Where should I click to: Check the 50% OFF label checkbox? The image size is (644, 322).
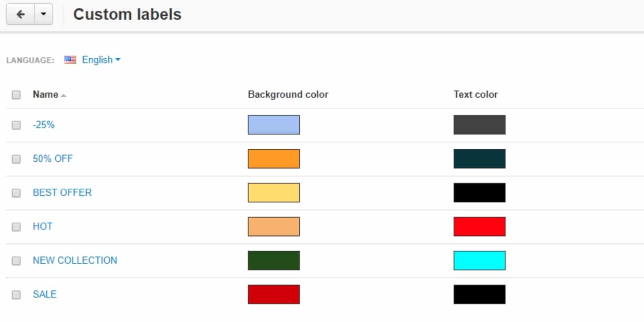[16, 159]
